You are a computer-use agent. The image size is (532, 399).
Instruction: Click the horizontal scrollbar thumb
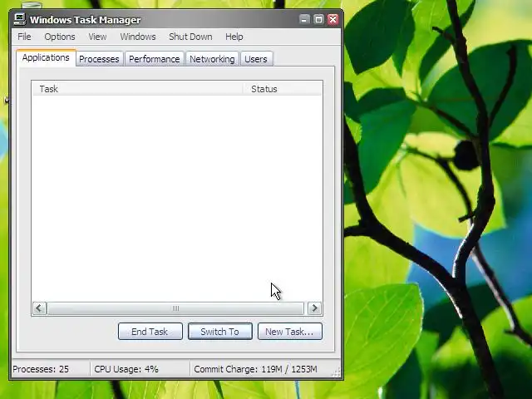click(x=175, y=308)
